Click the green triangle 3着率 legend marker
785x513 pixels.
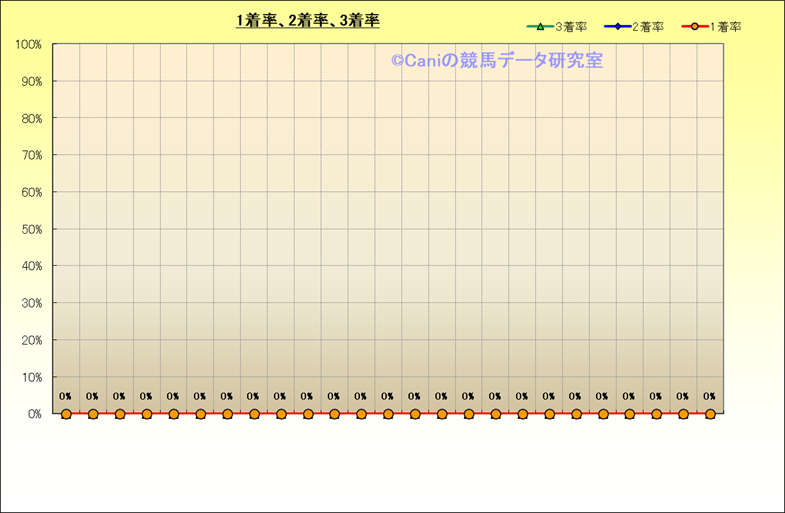tap(539, 27)
